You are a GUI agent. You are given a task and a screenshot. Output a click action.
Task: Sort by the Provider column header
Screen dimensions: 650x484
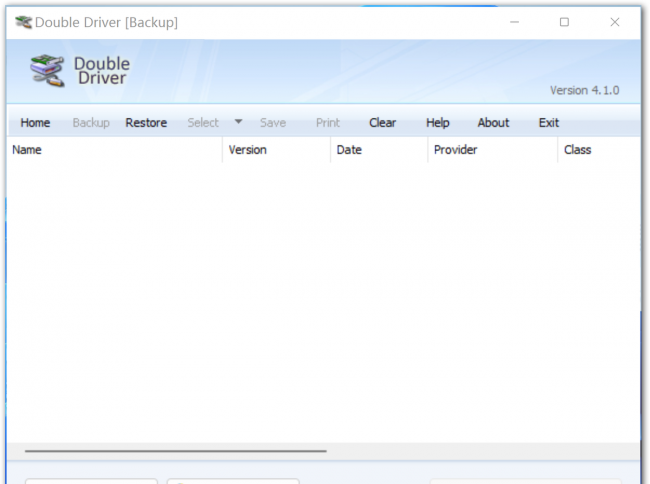[492, 150]
